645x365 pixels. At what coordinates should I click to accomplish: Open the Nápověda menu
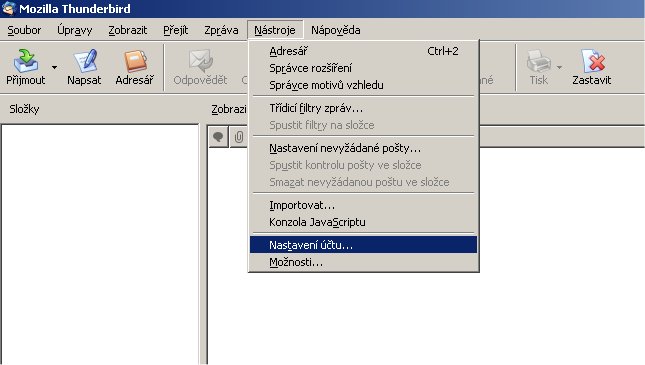tap(336, 30)
